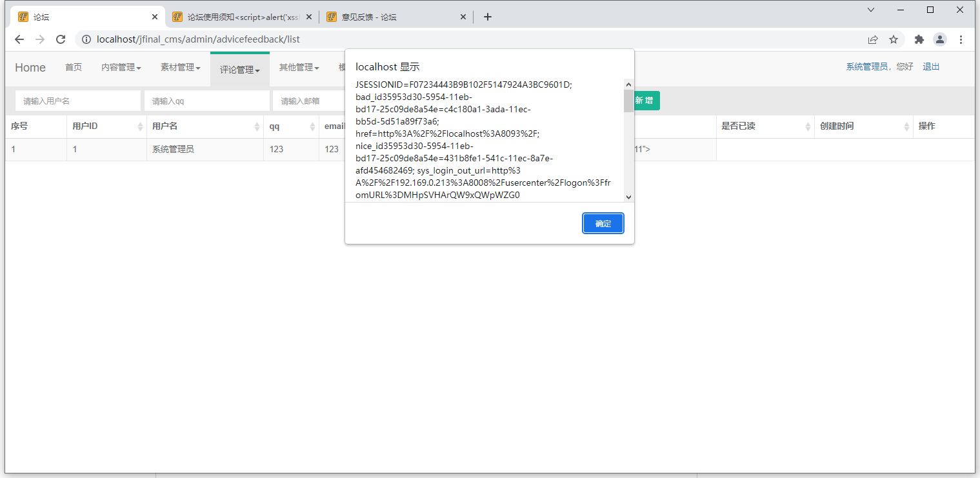This screenshot has height=478, width=980.
Task: Focus the 请输入邮箱 search field
Action: pyautogui.click(x=309, y=101)
